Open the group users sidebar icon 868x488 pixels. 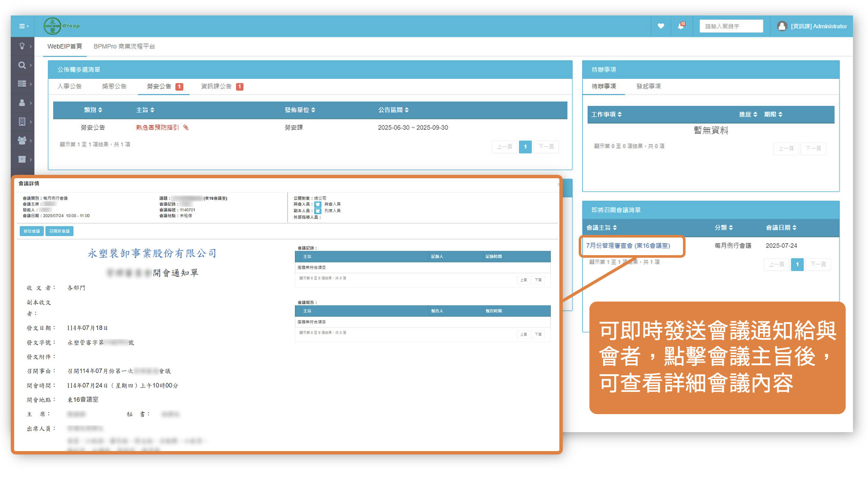[x=22, y=140]
